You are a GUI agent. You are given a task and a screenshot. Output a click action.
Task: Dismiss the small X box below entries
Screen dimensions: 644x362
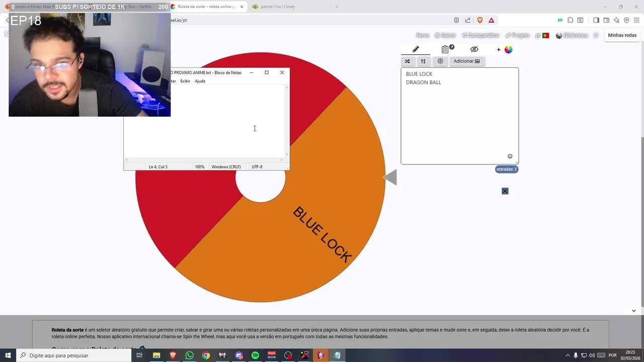click(505, 191)
